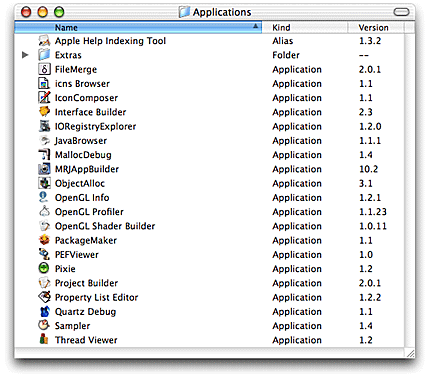Image resolution: width=428 pixels, height=377 pixels.
Task: Select the "OpenGL Profiler" name text
Action: click(x=89, y=212)
